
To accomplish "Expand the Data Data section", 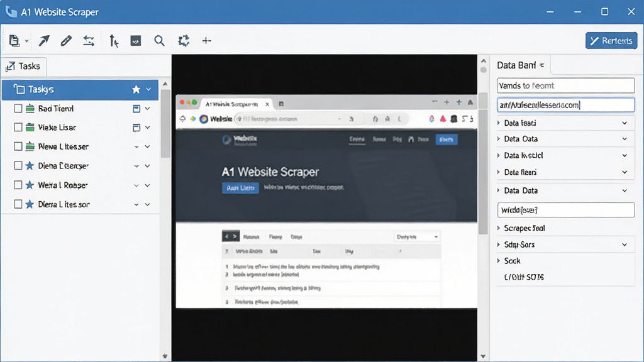I will point(565,190).
